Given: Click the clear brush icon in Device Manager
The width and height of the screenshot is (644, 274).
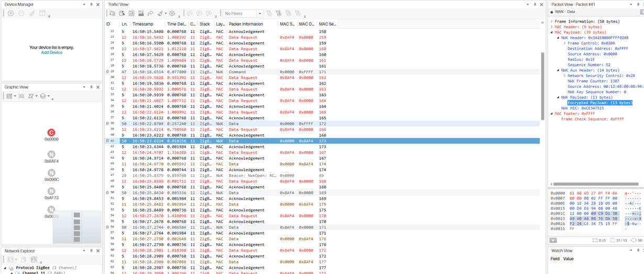Looking at the screenshot, I should tap(31, 13).
